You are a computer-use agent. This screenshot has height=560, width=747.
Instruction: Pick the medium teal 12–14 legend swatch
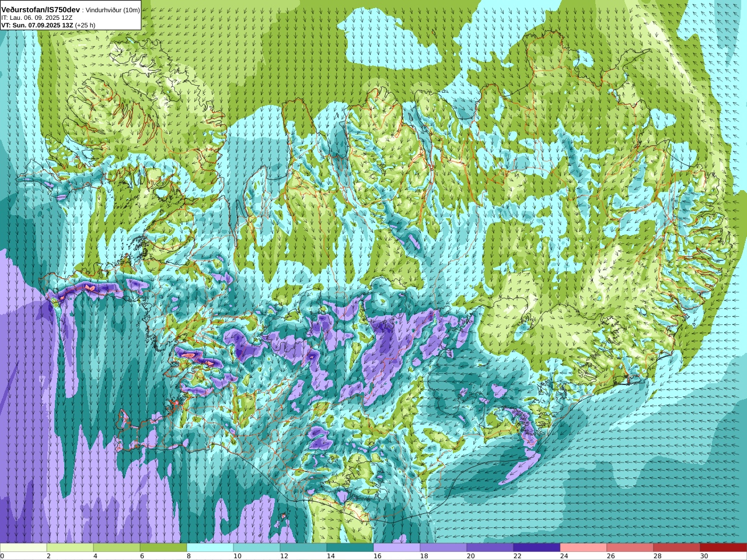303,548
